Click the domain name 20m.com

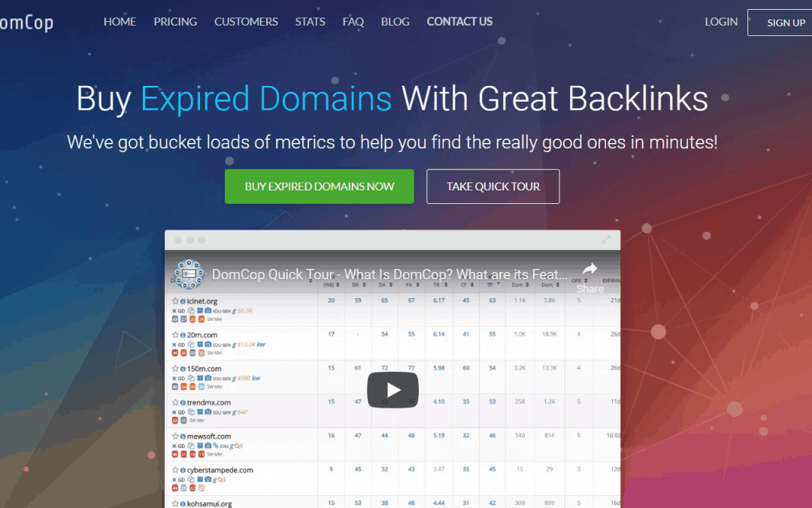(202, 335)
